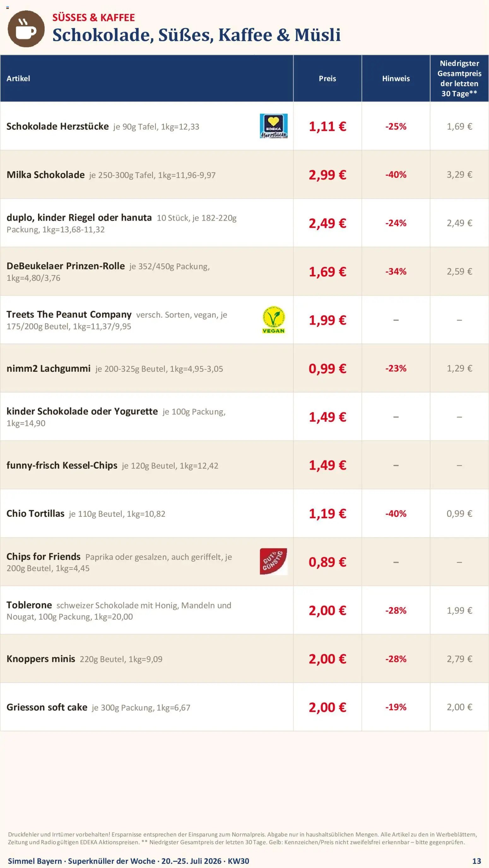
Task: Click the page heading Schokolade, Süßes, Kaffee & Müsli
Action: 196,35
